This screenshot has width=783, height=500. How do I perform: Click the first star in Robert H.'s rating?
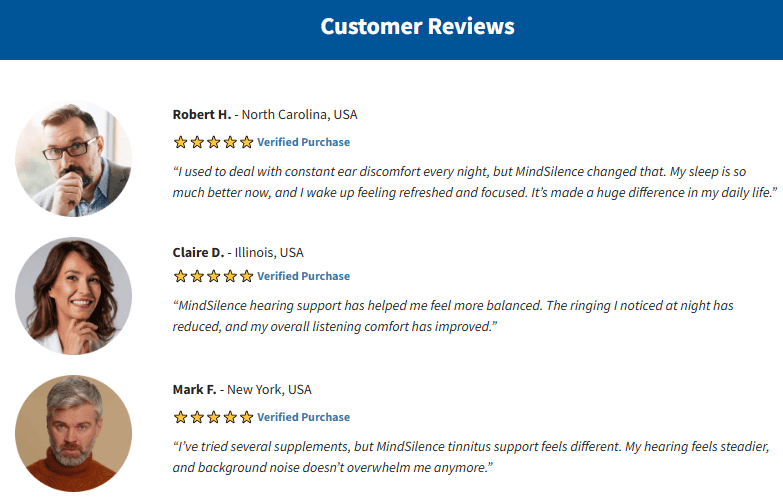(x=180, y=142)
